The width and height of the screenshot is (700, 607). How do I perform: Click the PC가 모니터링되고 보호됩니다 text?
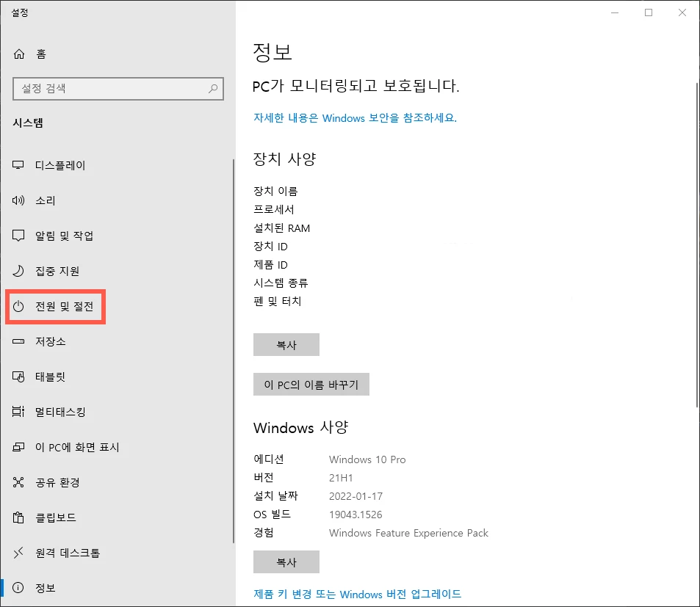click(356, 85)
